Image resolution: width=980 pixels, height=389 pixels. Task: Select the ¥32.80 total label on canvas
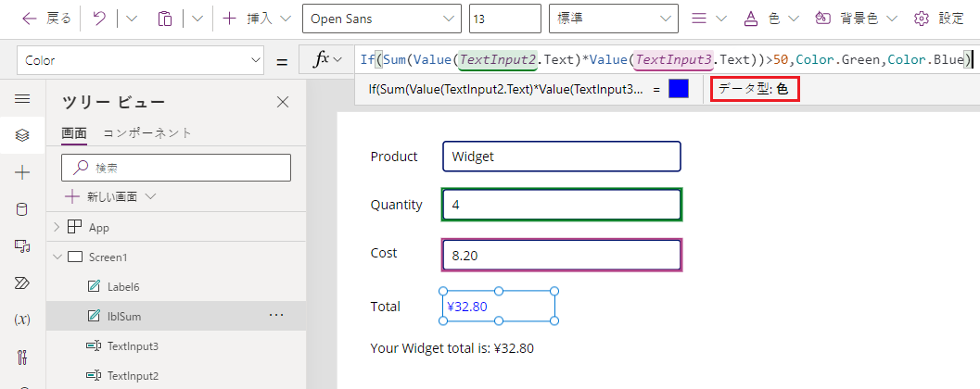(498, 306)
